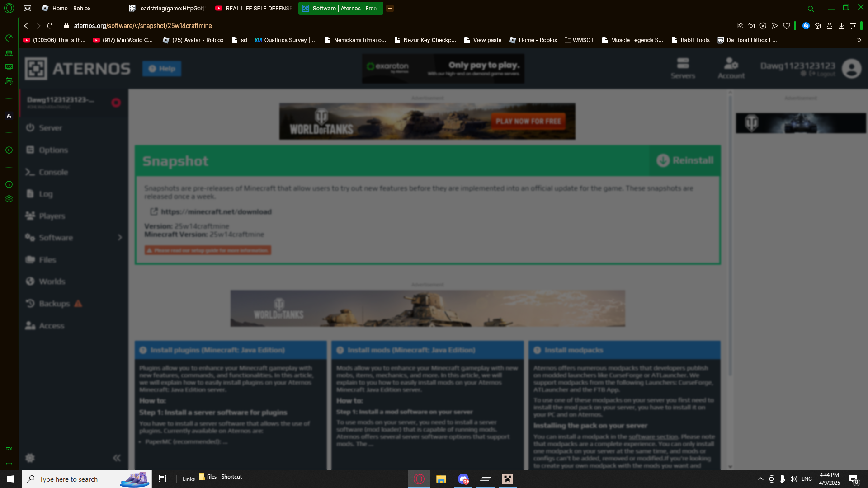Click the user avatar icon

click(x=852, y=69)
